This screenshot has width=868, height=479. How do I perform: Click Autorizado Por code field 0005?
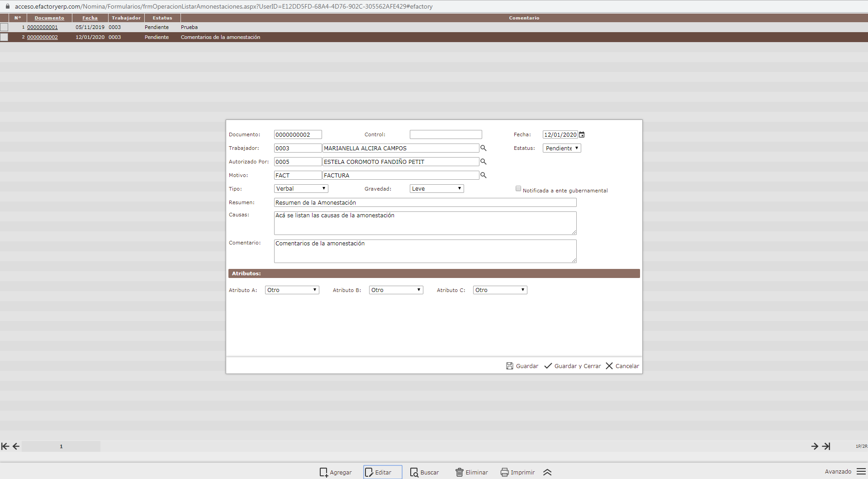pos(298,162)
